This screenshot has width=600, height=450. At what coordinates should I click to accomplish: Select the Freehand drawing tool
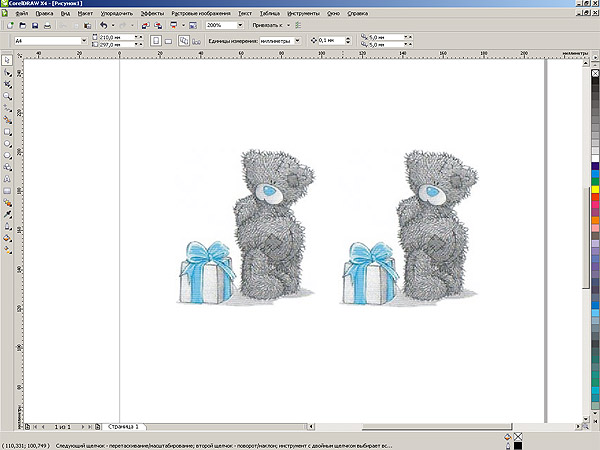tap(7, 108)
